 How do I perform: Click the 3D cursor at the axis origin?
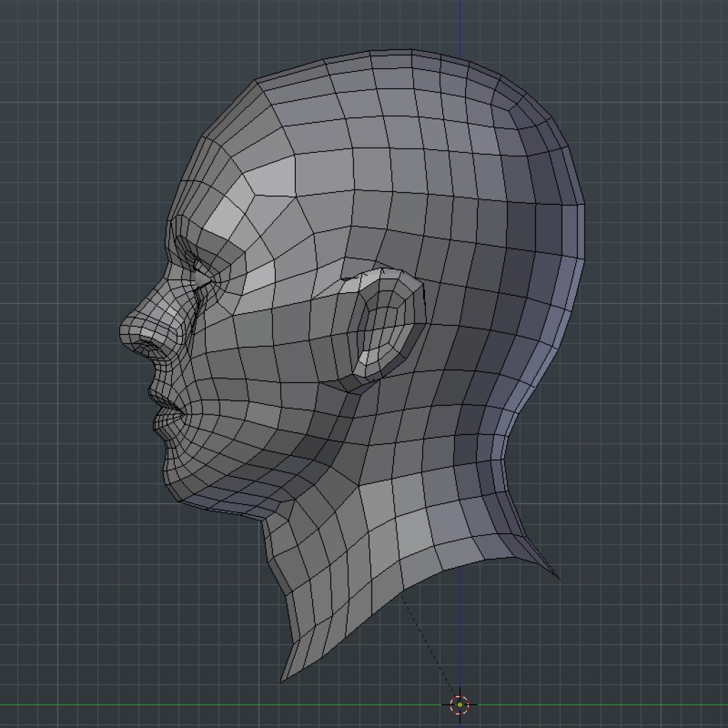pyautogui.click(x=460, y=705)
